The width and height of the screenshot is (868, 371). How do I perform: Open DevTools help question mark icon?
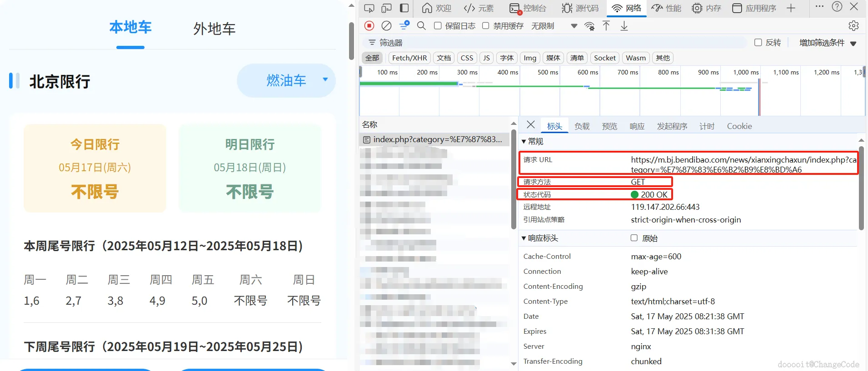click(x=837, y=6)
